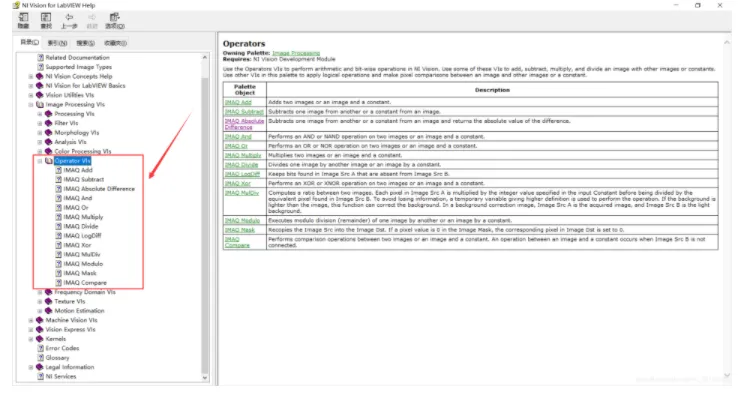The image size is (751, 410).
Task: Click topic pane scrollbar up arrow
Action: (x=727, y=43)
